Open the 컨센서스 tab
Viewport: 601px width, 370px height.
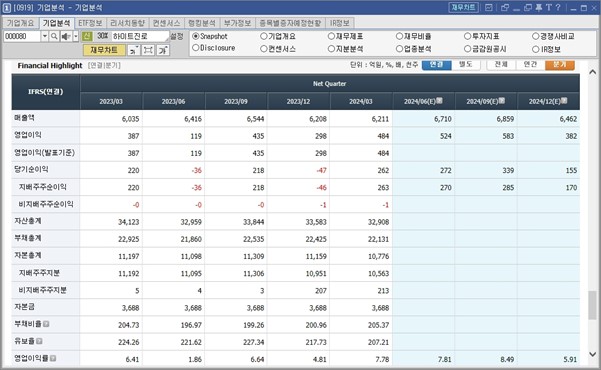[x=166, y=23]
